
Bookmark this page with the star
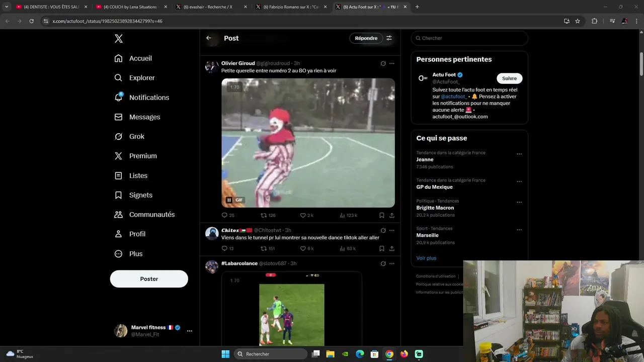(x=578, y=21)
